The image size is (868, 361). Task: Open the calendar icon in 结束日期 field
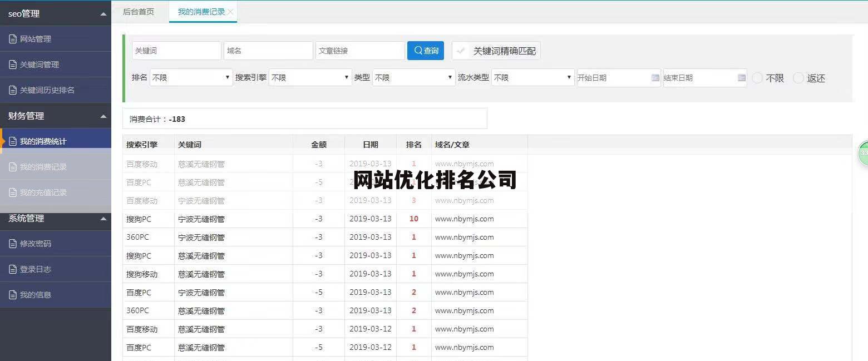pyautogui.click(x=742, y=78)
